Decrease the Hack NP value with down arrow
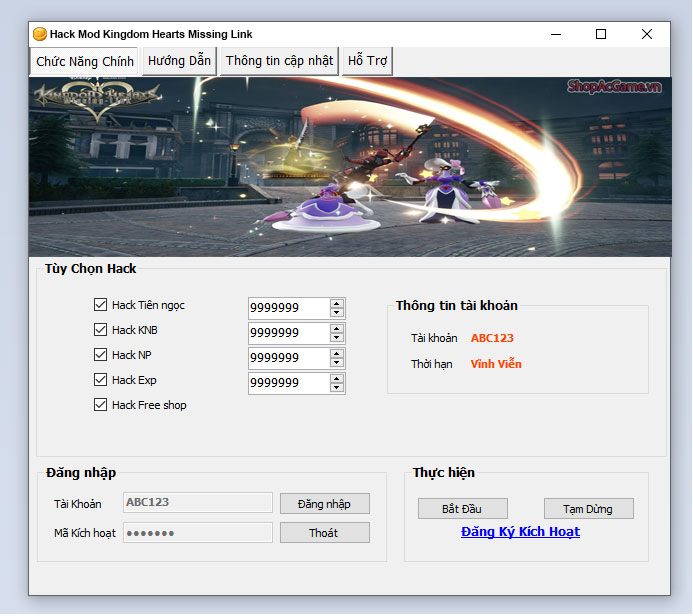 337,362
